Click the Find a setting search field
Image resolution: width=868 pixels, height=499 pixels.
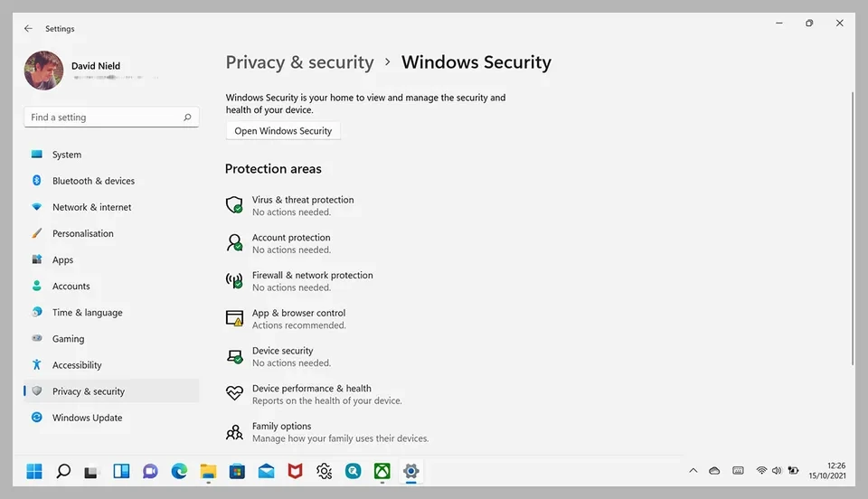pyautogui.click(x=104, y=118)
